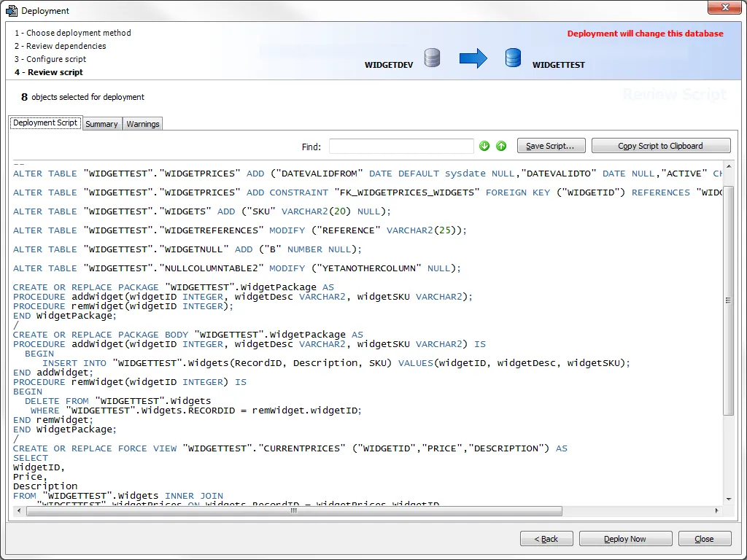Jump to step 3 - Configure script
Screen dimensions: 747x560
click(x=53, y=59)
